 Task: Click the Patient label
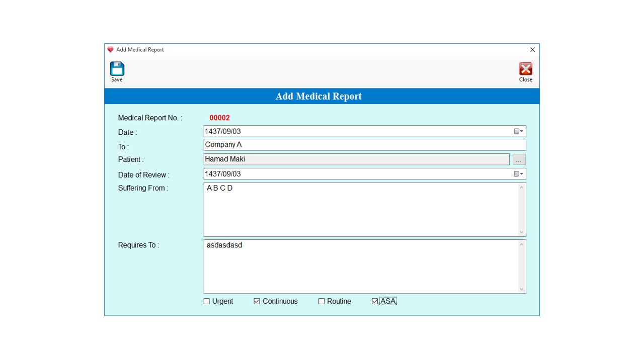tap(131, 159)
